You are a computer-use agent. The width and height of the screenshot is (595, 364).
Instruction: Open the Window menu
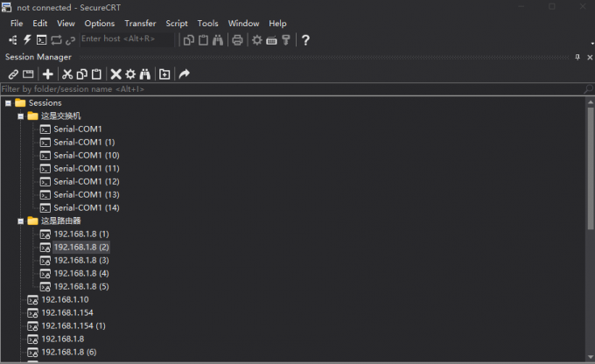[x=243, y=23]
